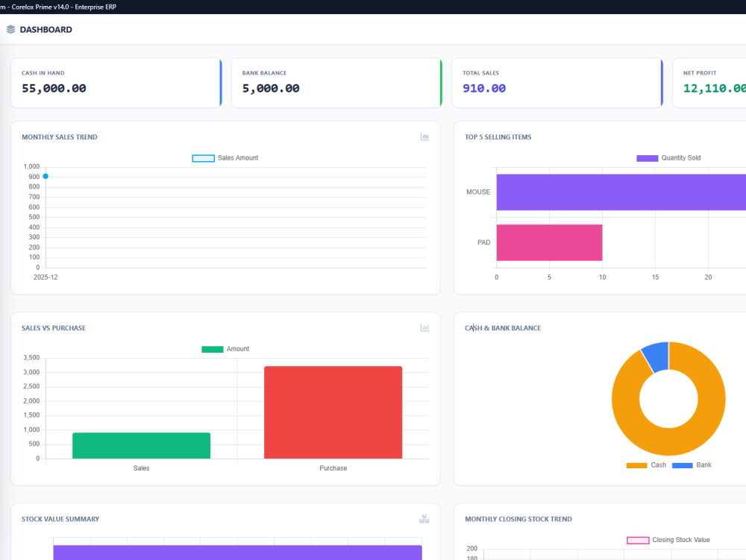Toggle the Cash legend entry

[x=646, y=465]
